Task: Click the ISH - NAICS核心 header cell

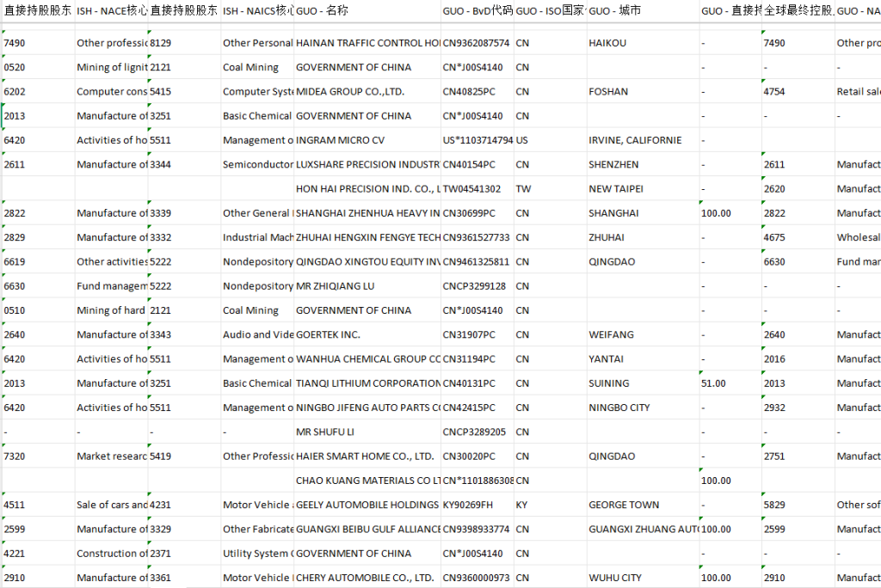Action: coord(256,11)
